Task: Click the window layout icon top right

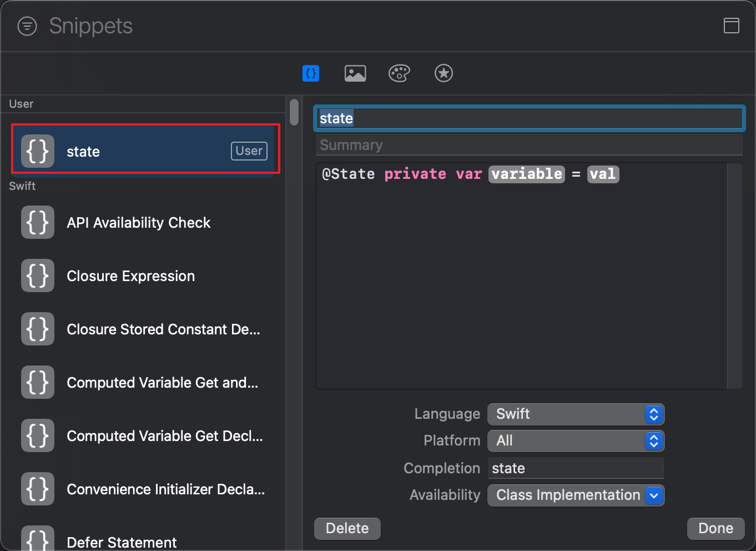Action: point(732,26)
